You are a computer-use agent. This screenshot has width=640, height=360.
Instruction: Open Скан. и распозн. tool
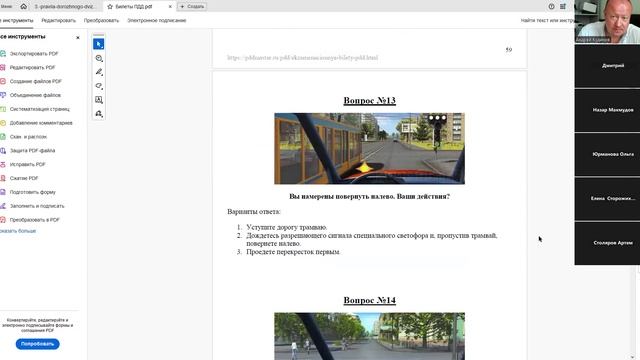28,137
